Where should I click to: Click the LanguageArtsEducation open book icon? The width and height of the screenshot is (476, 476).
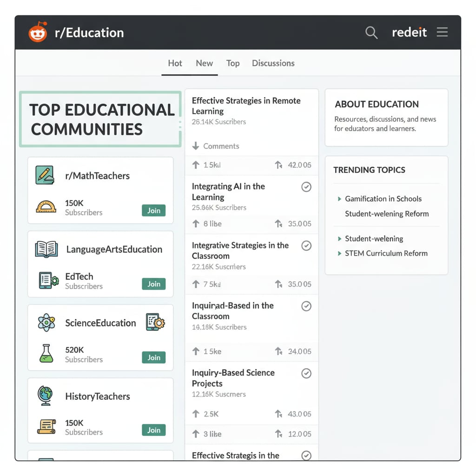coord(46,249)
